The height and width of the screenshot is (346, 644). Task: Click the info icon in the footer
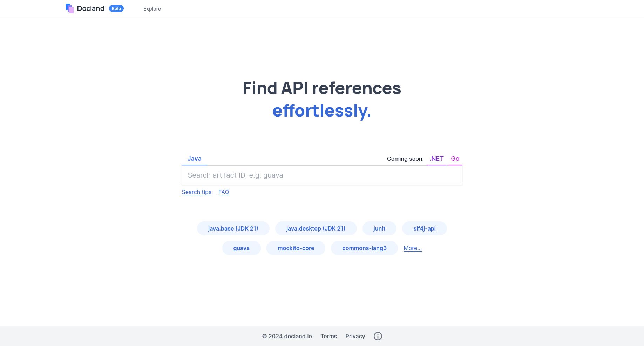pos(378,336)
